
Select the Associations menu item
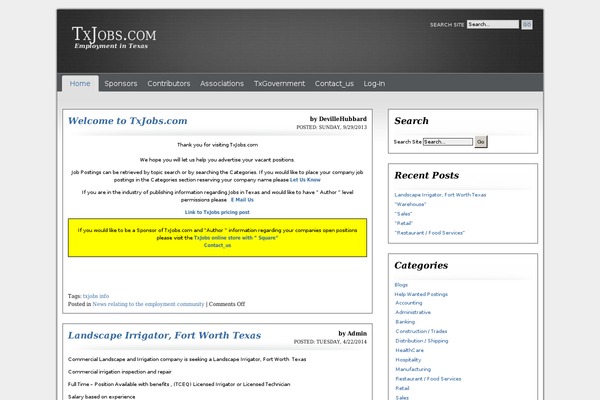[x=222, y=83]
